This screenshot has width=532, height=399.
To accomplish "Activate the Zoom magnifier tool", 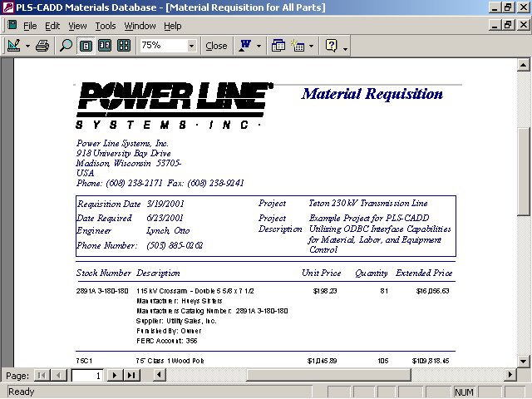I will (66, 46).
